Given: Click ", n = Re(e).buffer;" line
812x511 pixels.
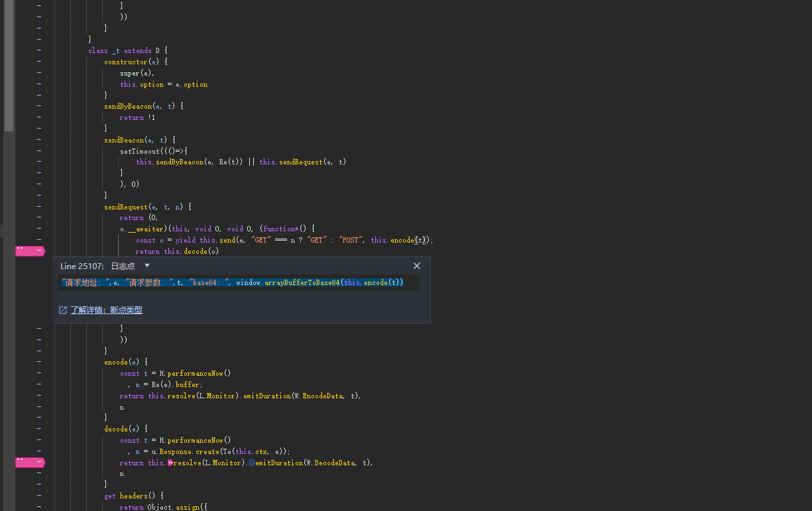Looking at the screenshot, I should (165, 384).
